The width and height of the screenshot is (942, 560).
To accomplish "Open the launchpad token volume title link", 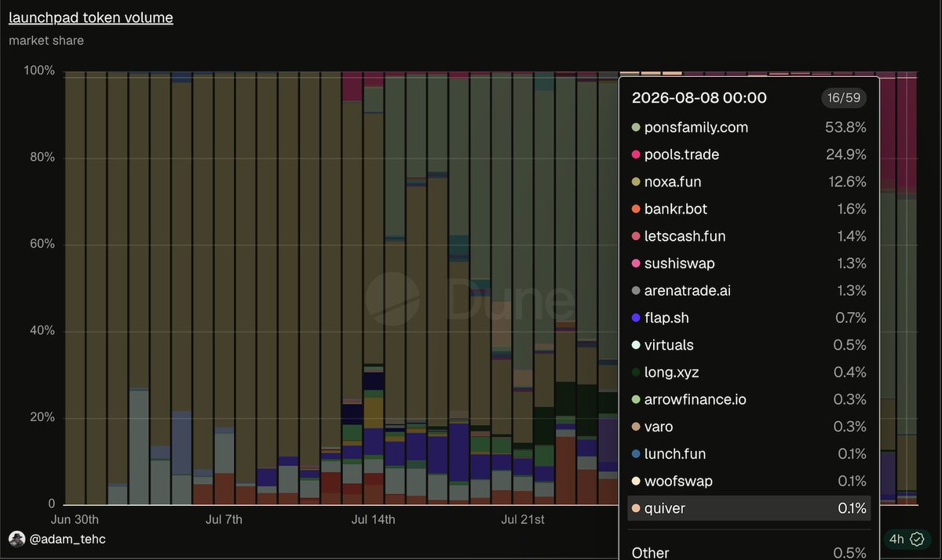I will [x=91, y=17].
